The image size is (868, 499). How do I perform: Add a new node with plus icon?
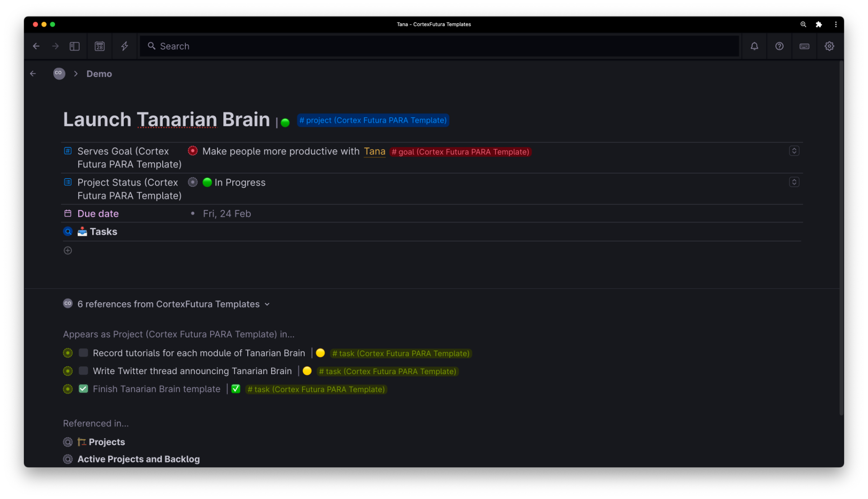pyautogui.click(x=68, y=251)
